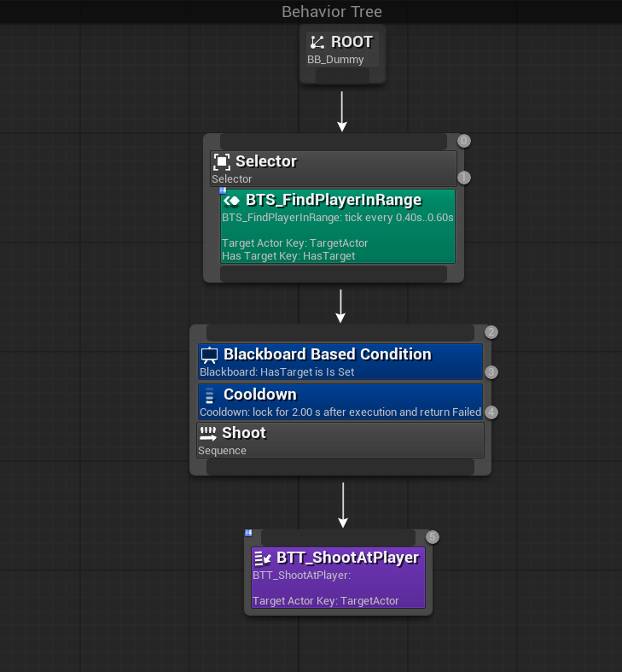This screenshot has width=622, height=672.
Task: Click the Selector node bottom output pin
Action: tap(334, 274)
